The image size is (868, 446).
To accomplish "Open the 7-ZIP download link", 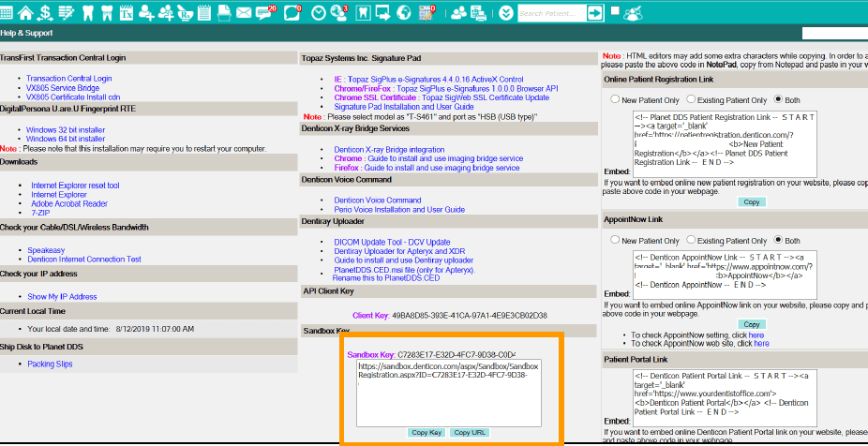I will (x=41, y=213).
